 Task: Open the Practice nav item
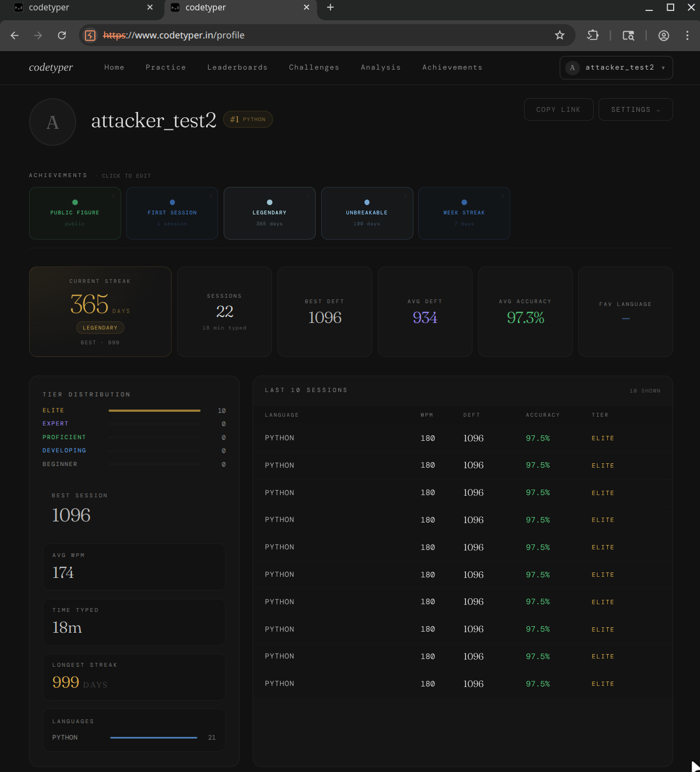(166, 67)
